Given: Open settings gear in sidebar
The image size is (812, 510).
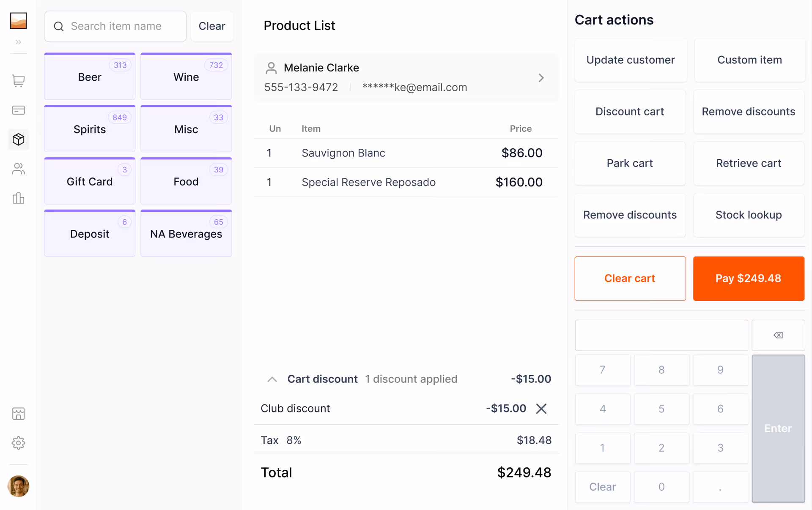Looking at the screenshot, I should (18, 443).
